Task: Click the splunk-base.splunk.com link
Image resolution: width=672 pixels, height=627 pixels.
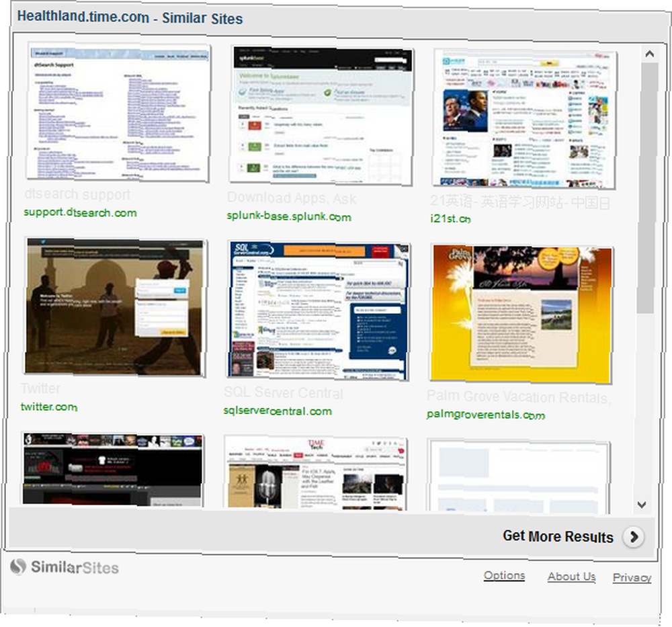Action: 289,216
